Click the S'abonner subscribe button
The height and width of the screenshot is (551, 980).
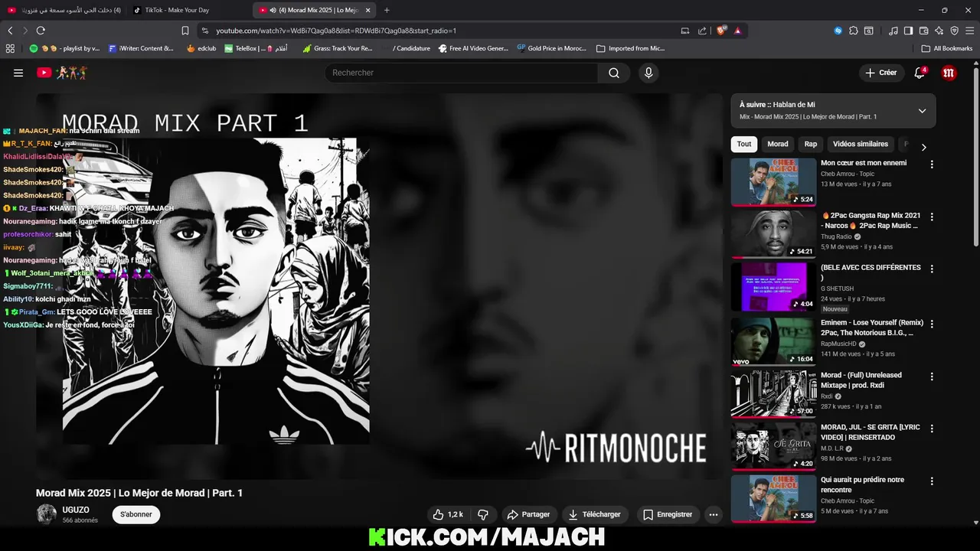point(136,514)
